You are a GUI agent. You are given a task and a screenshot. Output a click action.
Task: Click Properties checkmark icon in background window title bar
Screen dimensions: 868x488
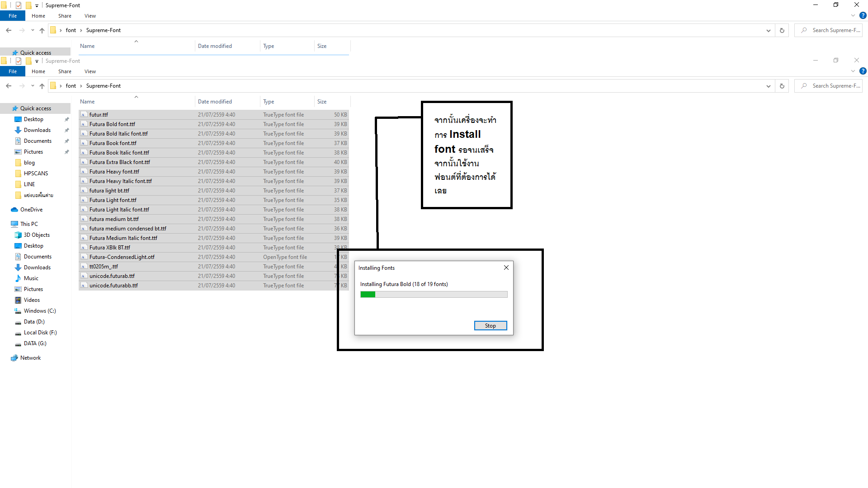19,5
